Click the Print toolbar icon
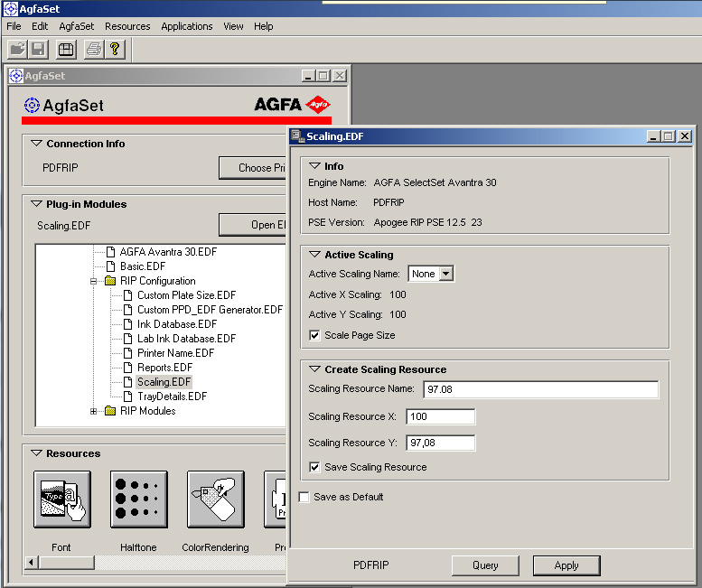The image size is (702, 588). [94, 49]
